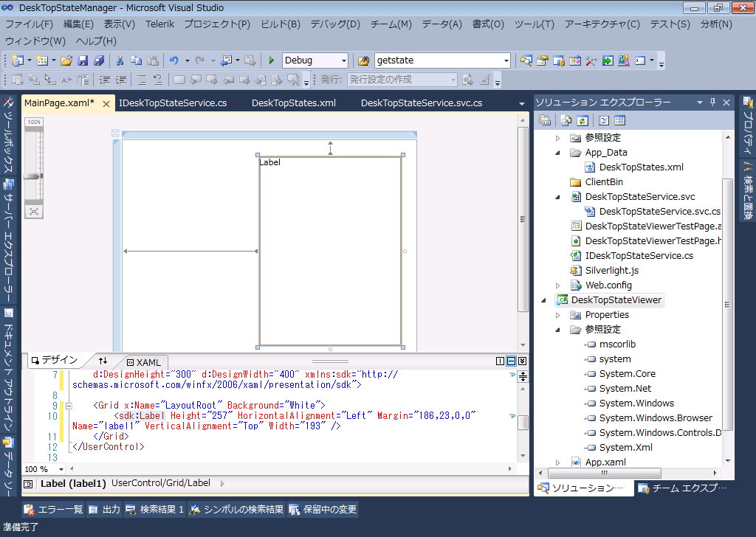Click the Increase Indent icon
This screenshot has width=756, height=537.
121,80
